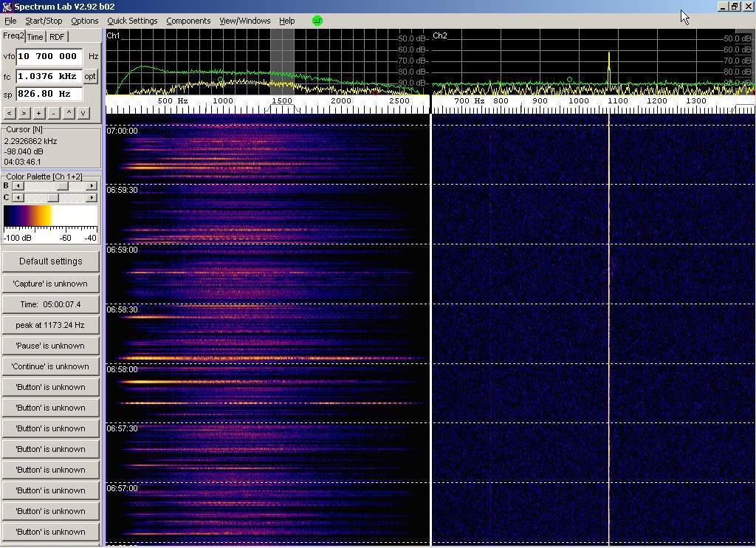Open the Quick Settings menu
The image size is (756, 548).
click(132, 21)
